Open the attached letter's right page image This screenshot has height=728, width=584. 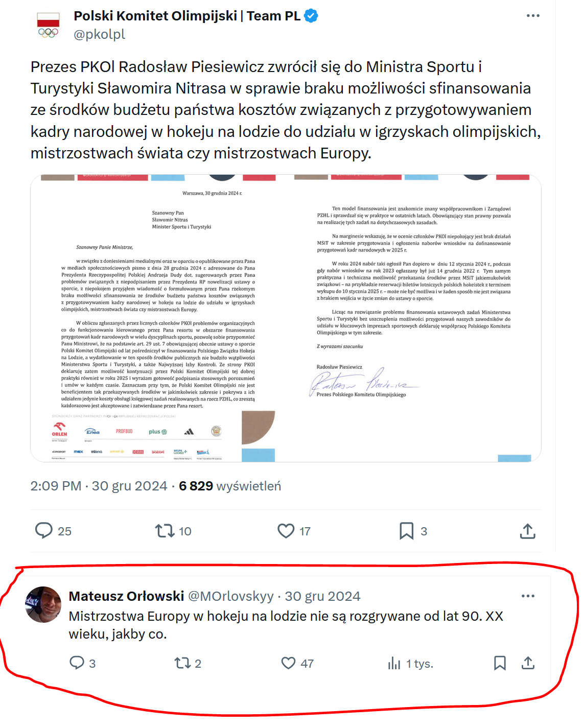pos(414,318)
